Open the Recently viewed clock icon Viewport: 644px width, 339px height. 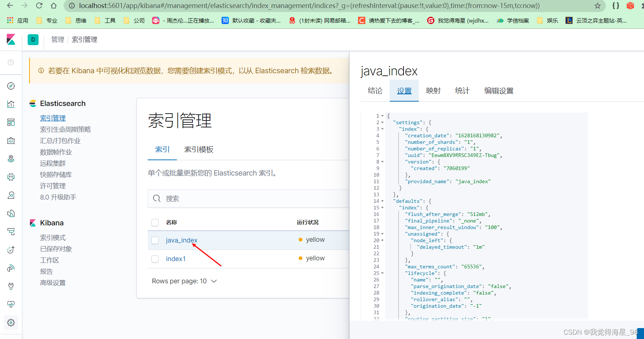coord(11,62)
